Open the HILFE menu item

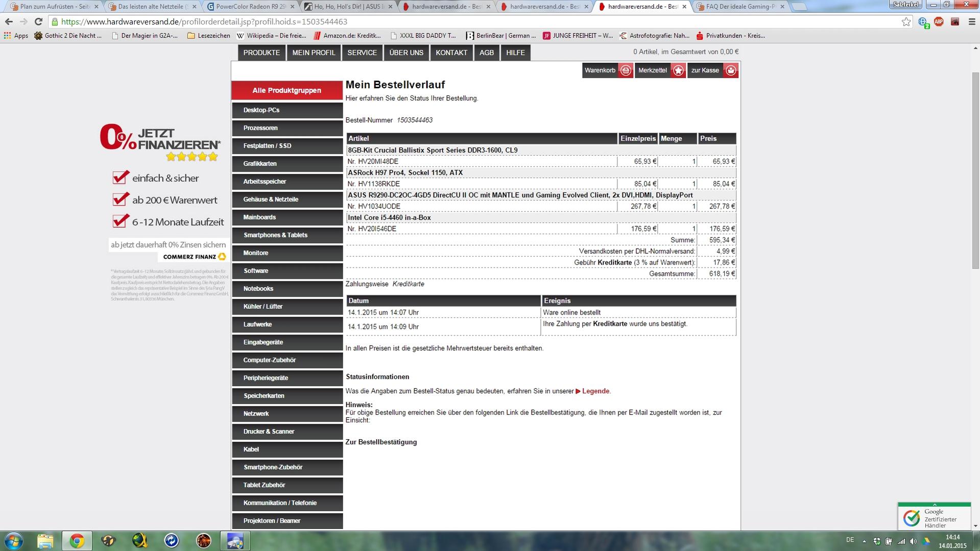[x=515, y=53]
